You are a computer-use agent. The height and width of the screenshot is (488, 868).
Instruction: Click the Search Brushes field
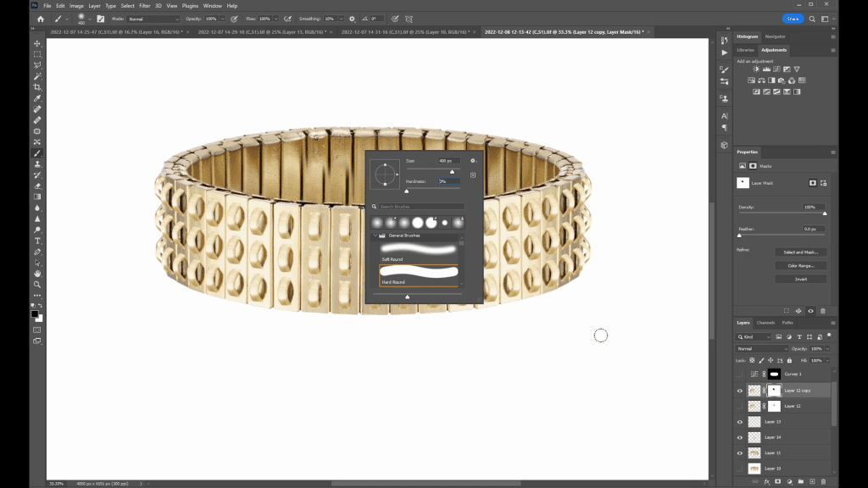point(420,207)
